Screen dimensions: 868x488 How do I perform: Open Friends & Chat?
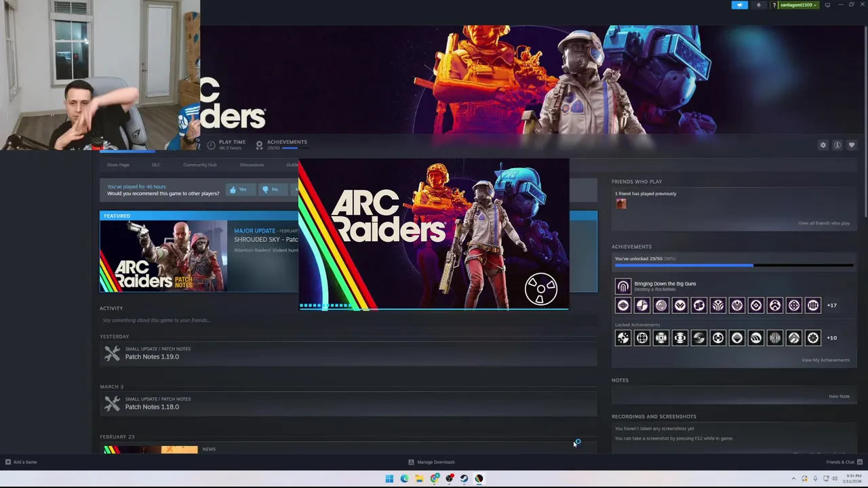[x=844, y=462]
